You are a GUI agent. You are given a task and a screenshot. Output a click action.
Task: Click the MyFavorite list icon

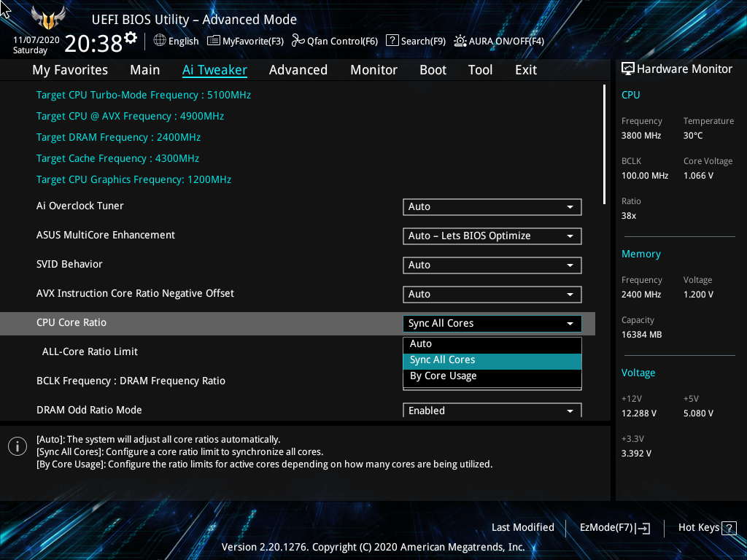tap(214, 41)
